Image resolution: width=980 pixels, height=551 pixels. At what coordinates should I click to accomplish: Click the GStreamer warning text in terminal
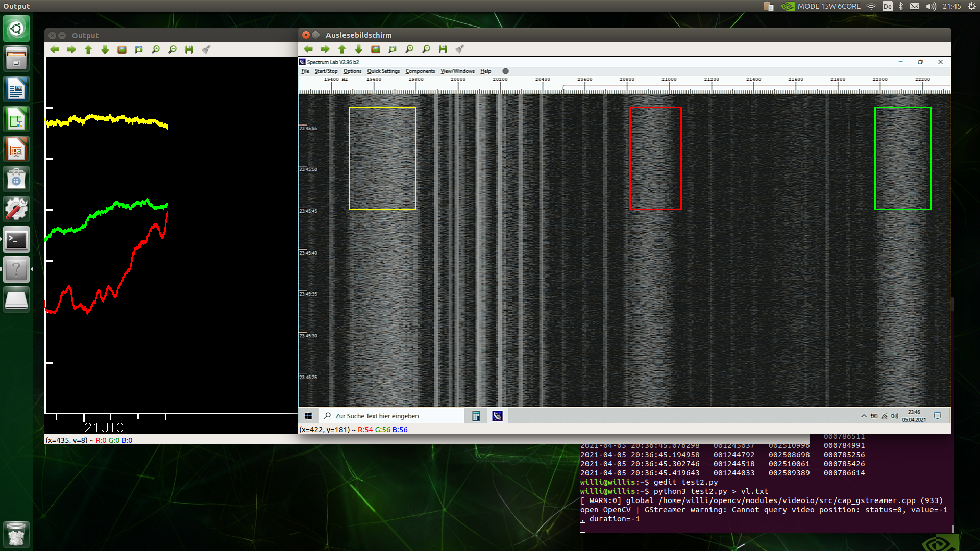point(764,510)
